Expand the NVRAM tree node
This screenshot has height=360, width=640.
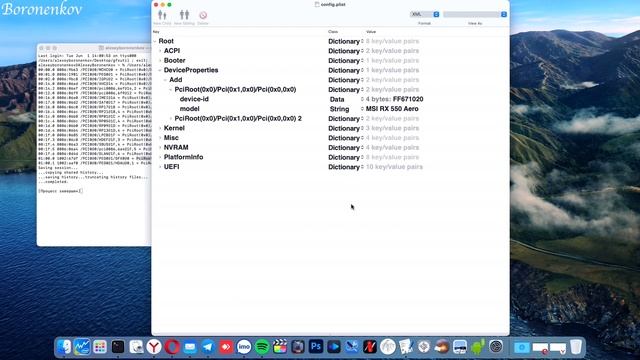tap(160, 147)
